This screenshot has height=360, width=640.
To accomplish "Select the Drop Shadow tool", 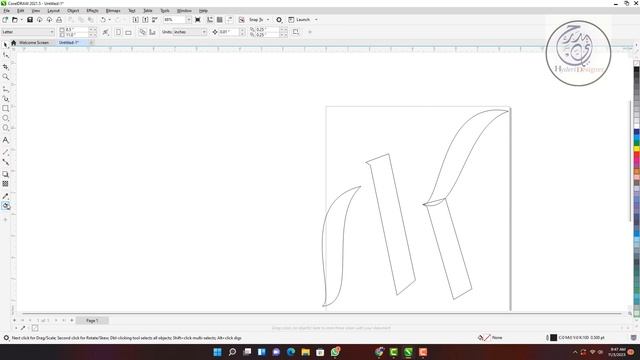I will coord(5,174).
